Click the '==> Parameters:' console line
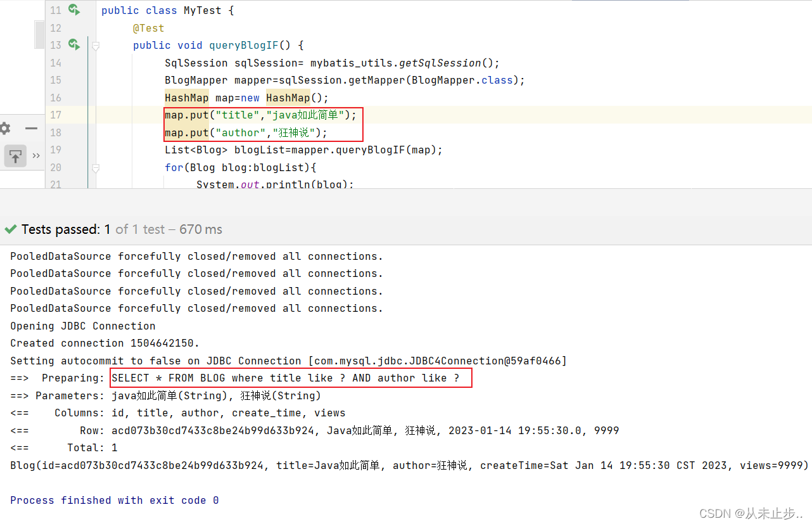 click(165, 395)
